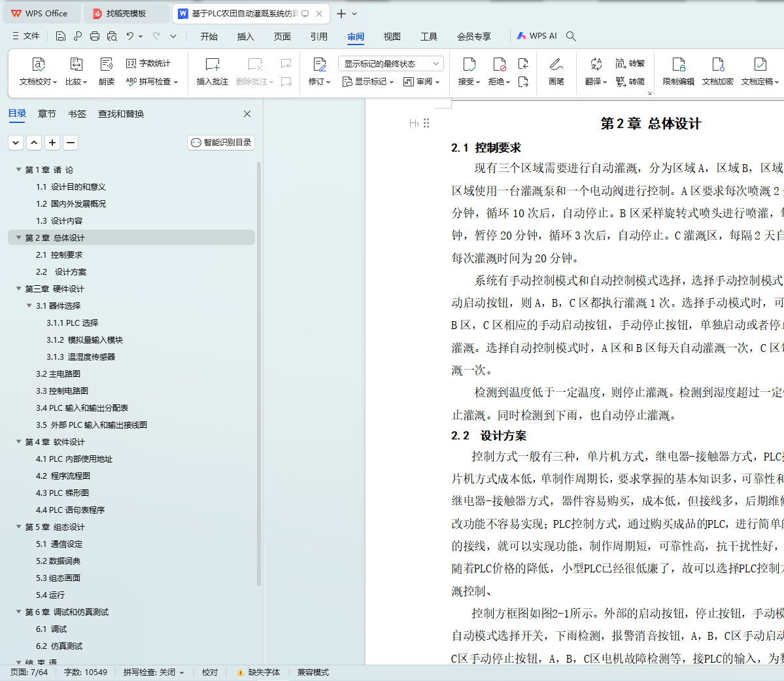Click the search magnifier icon beside WPS AI
This screenshot has width=784, height=681.
tap(571, 36)
